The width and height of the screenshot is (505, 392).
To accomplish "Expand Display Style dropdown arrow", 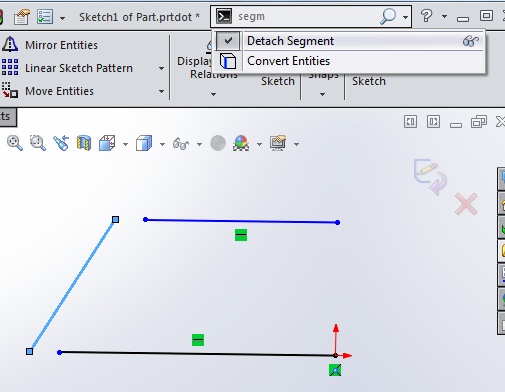I will 162,144.
